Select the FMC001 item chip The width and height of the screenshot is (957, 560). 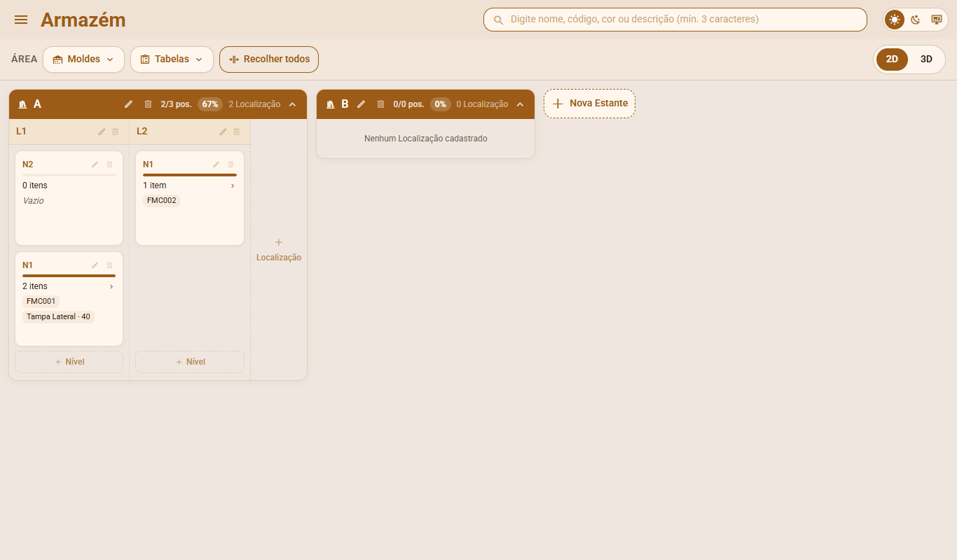(x=41, y=302)
